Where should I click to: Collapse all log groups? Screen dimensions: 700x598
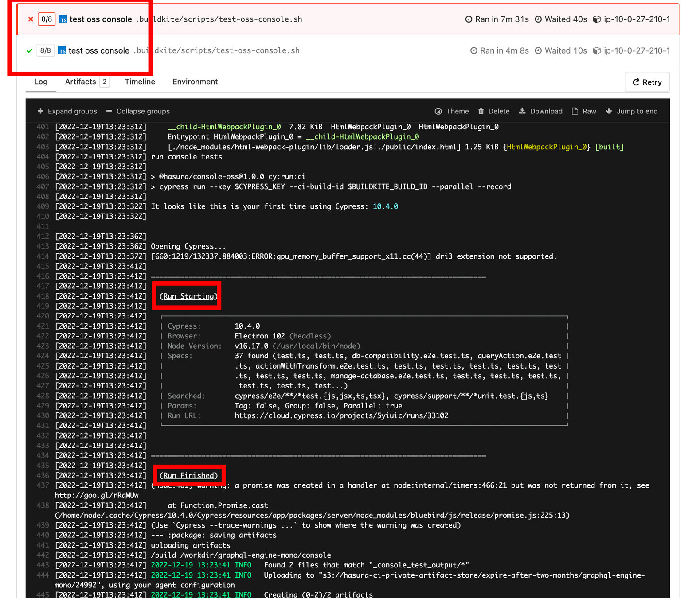tap(138, 111)
